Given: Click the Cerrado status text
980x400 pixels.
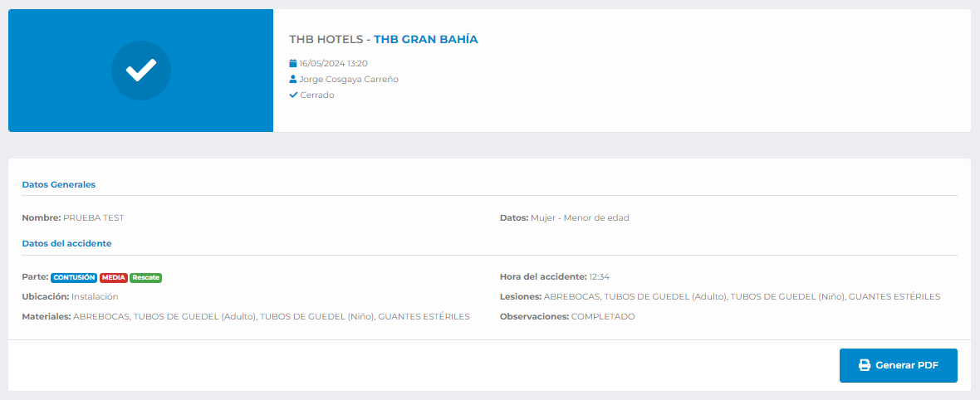Looking at the screenshot, I should 316,95.
